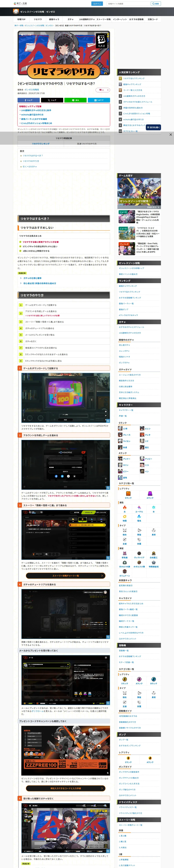The width and height of the screenshot is (174, 868).
Task: Open the ストーリー攻略 nav tab
Action: [103, 19]
